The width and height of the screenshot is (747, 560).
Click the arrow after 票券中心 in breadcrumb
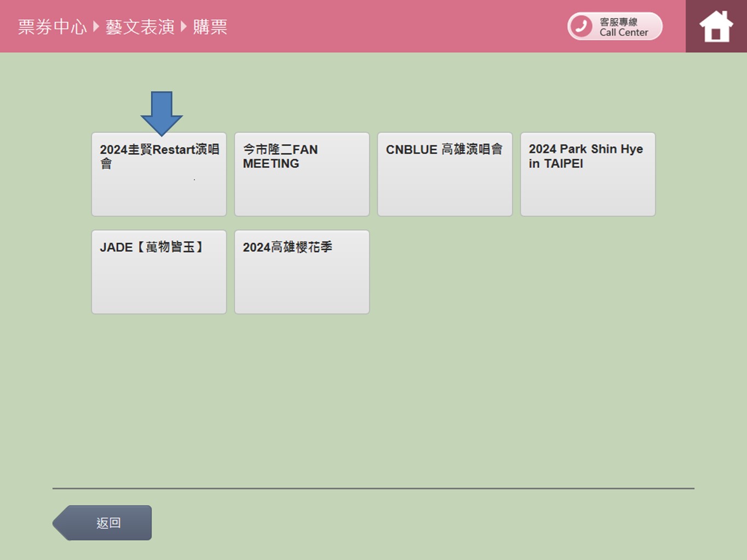click(96, 26)
